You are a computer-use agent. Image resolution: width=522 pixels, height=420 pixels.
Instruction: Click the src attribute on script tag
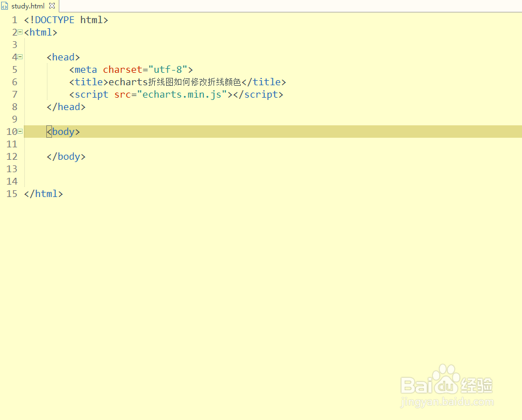click(123, 94)
